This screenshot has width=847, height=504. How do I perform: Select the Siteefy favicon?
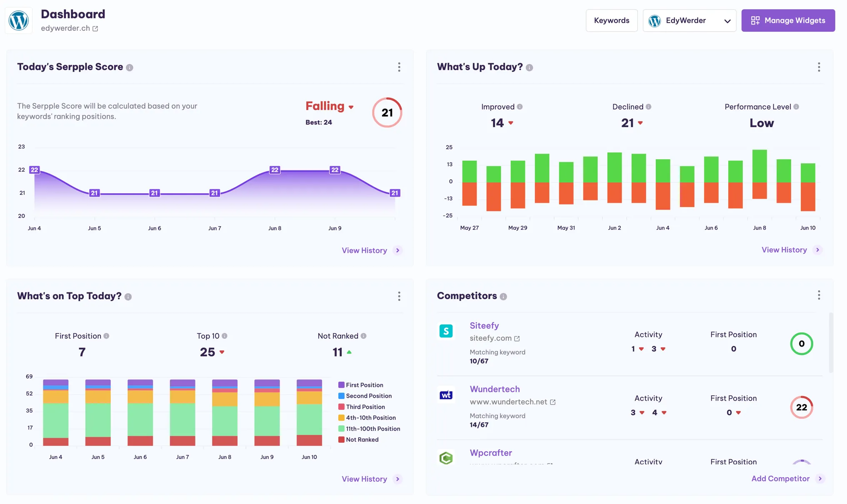pyautogui.click(x=446, y=330)
